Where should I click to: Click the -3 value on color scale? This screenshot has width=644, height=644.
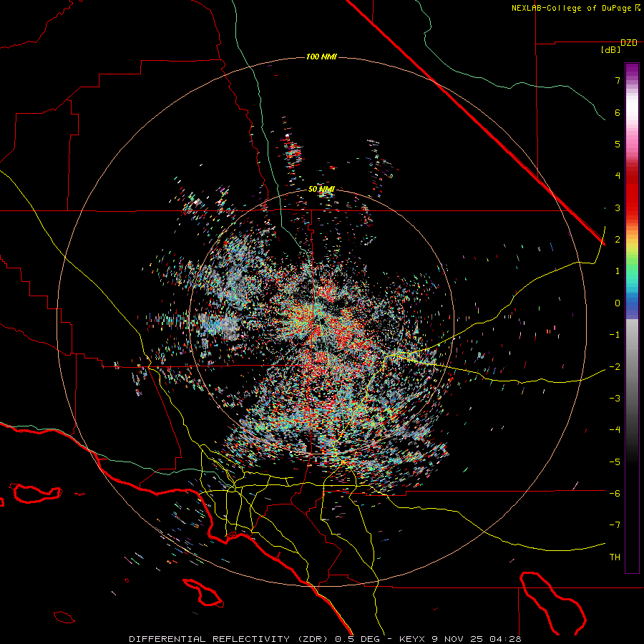pos(615,399)
